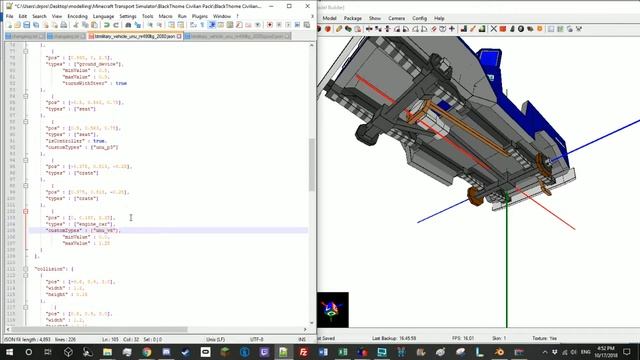The width and height of the screenshot is (640, 360).
Task: Toggle the highlighted word wrap toolbar icon
Action: pos(211,25)
